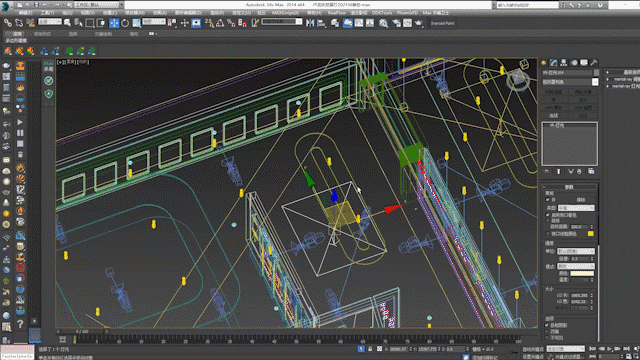Click the Align tool icon
Viewport: 640px width, 360px height.
pyautogui.click(x=322, y=23)
